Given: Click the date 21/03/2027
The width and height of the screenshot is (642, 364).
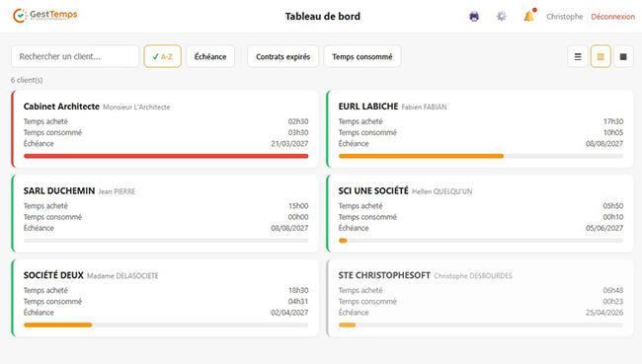Looking at the screenshot, I should (x=289, y=144).
